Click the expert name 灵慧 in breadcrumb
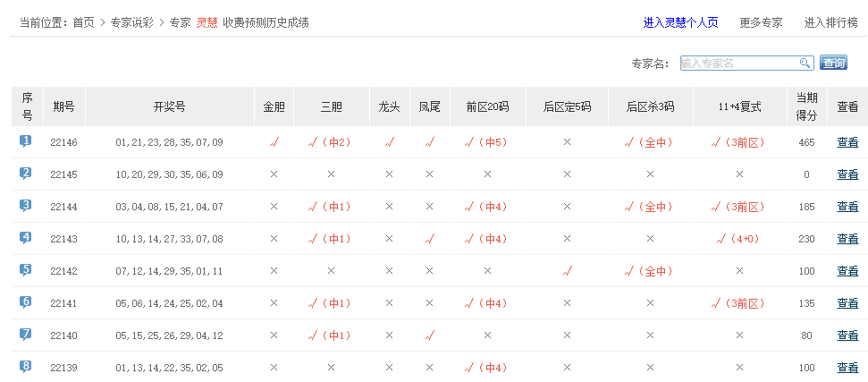Image resolution: width=868 pixels, height=382 pixels. [206, 22]
